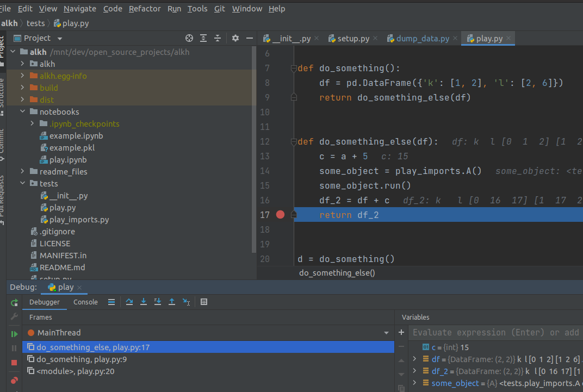Open the Navigate menu

click(x=79, y=9)
